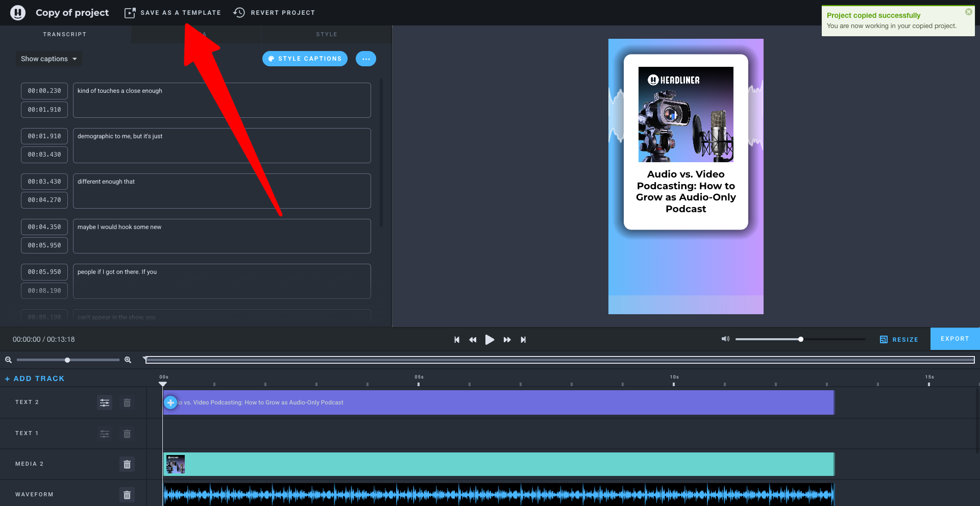Open the three-dots more options menu
The height and width of the screenshot is (506, 980).
point(366,59)
